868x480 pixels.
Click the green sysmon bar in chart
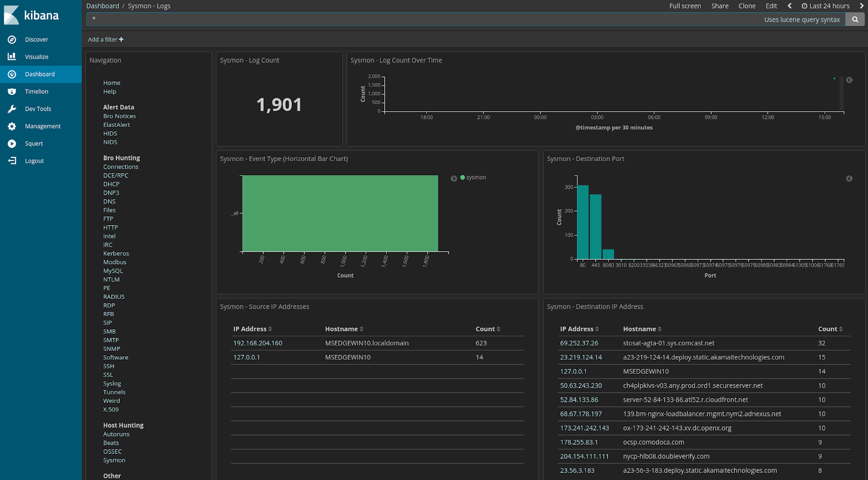[x=340, y=213]
